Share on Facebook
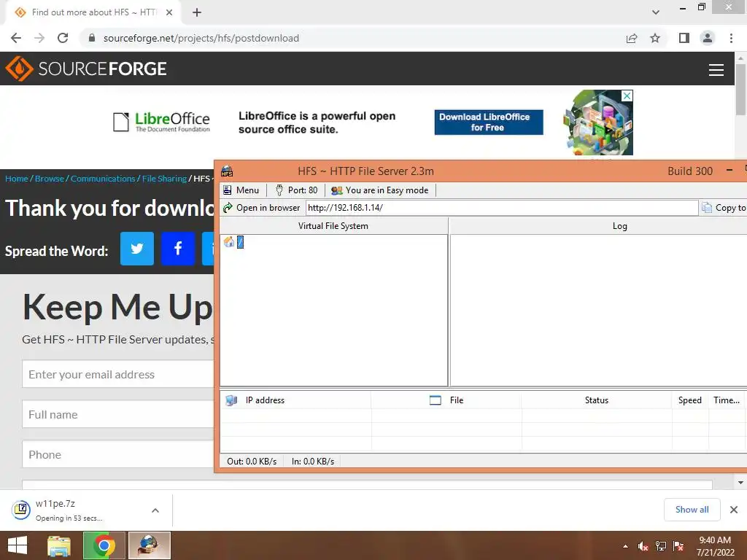747x560 pixels. pyautogui.click(x=178, y=249)
